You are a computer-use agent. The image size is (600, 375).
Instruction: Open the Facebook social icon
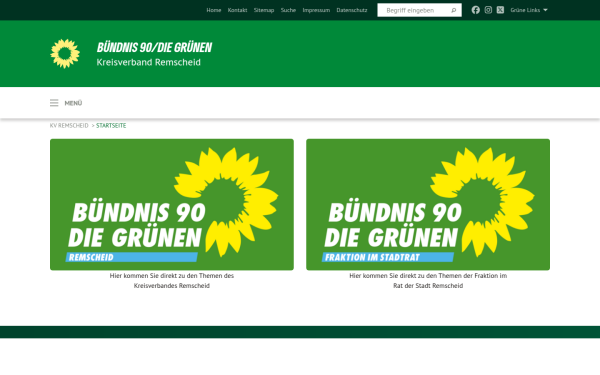pyautogui.click(x=475, y=10)
